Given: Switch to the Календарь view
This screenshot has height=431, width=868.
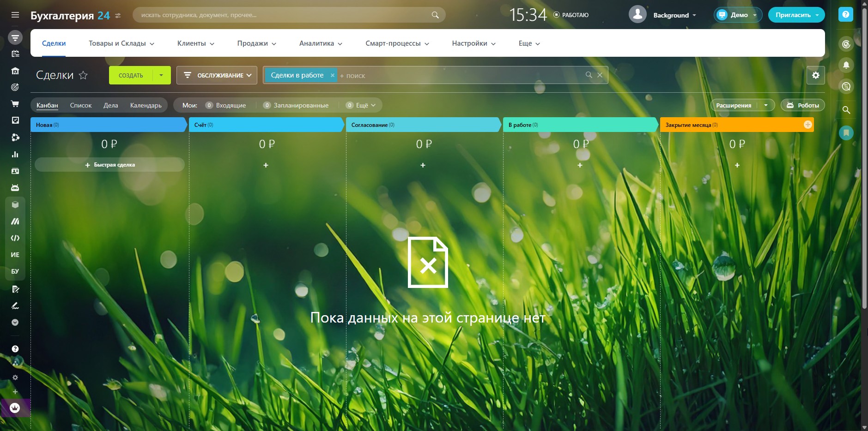Looking at the screenshot, I should point(146,105).
